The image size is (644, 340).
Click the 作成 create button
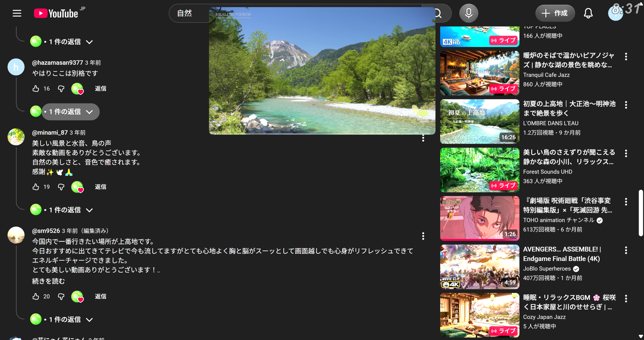point(555,13)
